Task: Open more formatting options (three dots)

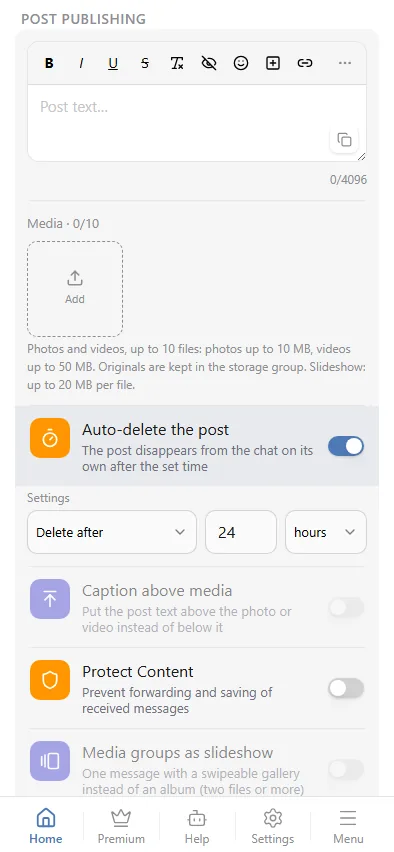Action: point(345,64)
